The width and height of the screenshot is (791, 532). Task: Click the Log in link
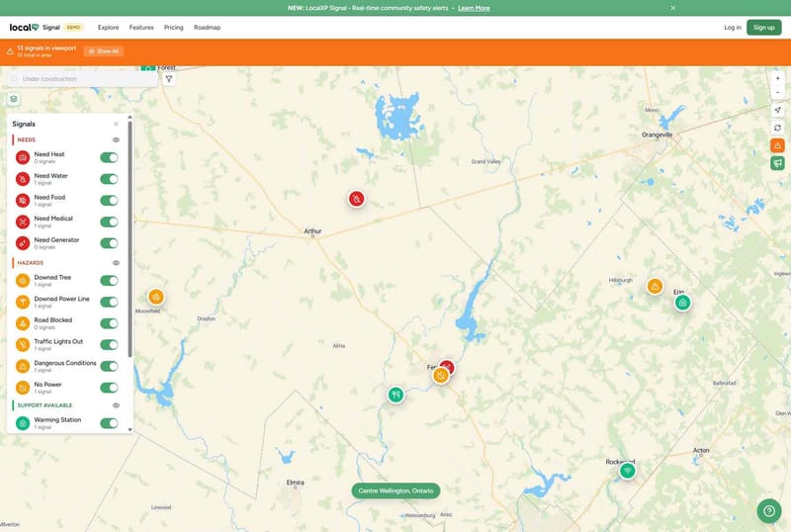[733, 28]
